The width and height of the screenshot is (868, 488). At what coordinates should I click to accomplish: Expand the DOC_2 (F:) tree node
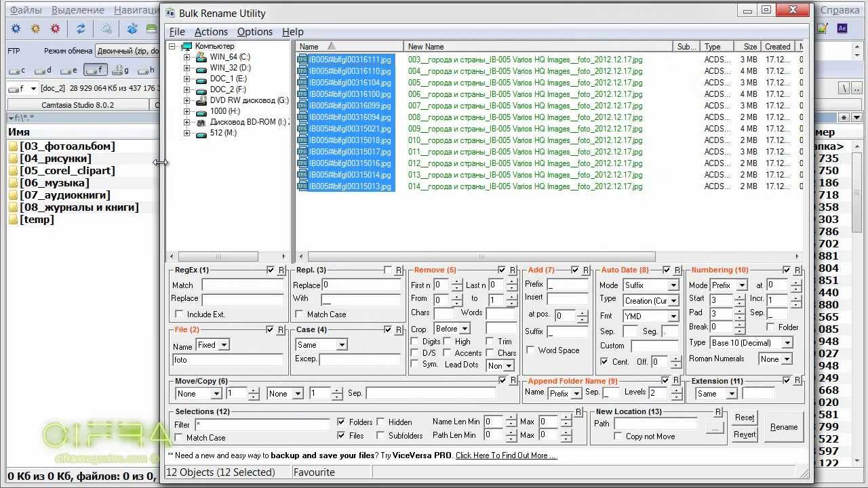coord(187,89)
